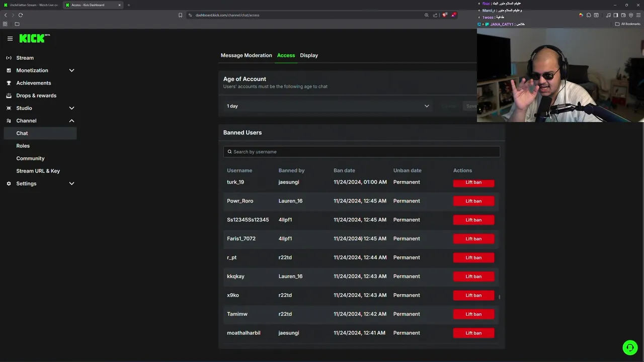Go forward in the browser
644x362 pixels.
13,15
